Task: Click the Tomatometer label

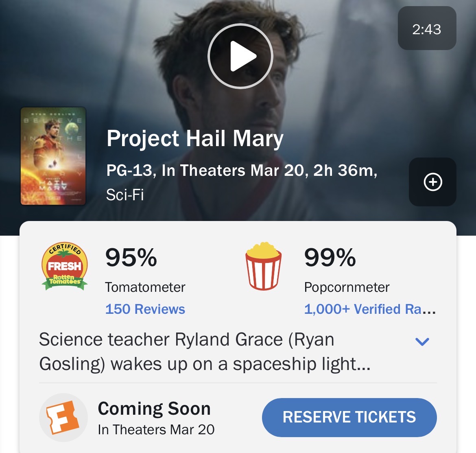Action: [x=145, y=287]
